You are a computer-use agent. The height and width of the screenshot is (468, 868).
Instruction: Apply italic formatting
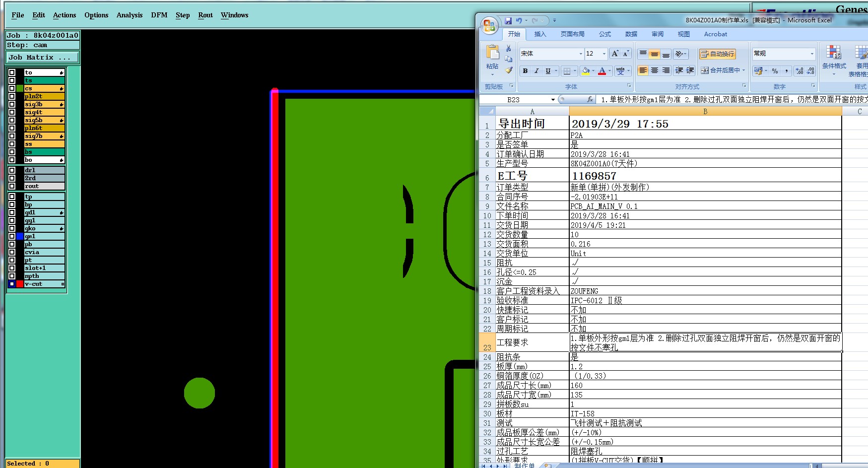point(536,71)
